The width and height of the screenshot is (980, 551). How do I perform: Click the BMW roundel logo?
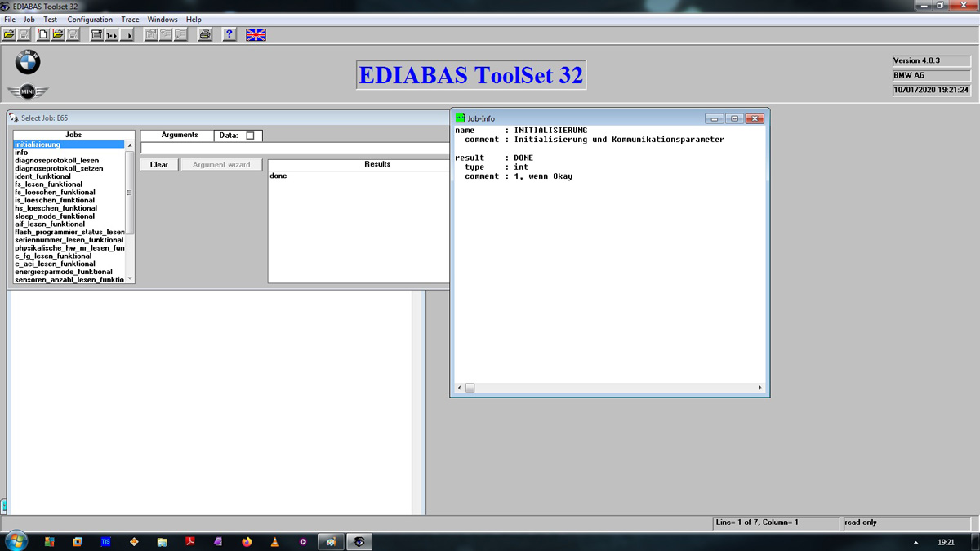point(28,62)
